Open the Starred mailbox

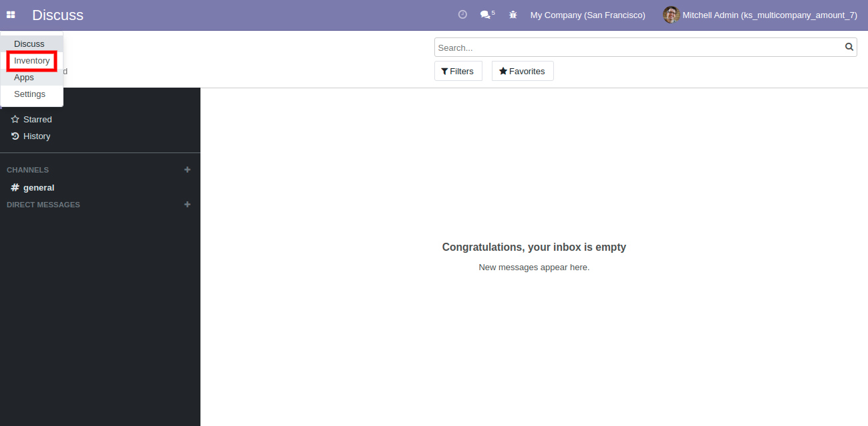pos(37,120)
